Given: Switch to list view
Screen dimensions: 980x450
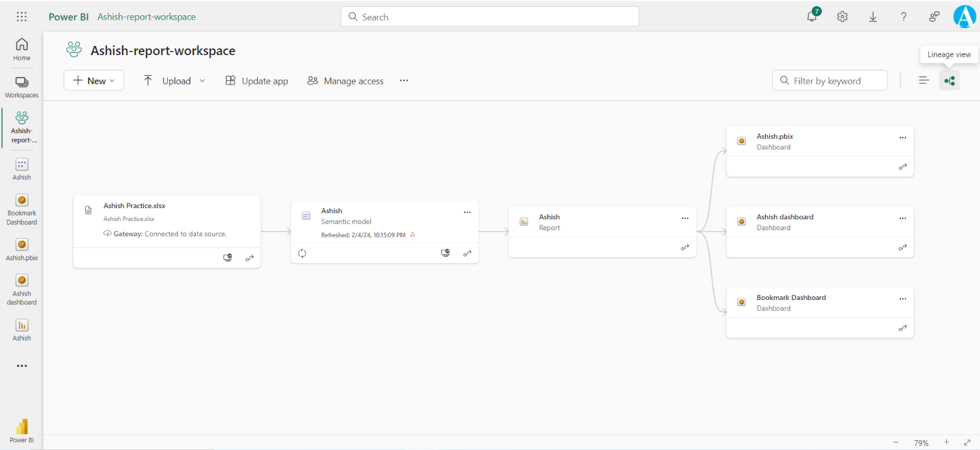Looking at the screenshot, I should point(924,81).
